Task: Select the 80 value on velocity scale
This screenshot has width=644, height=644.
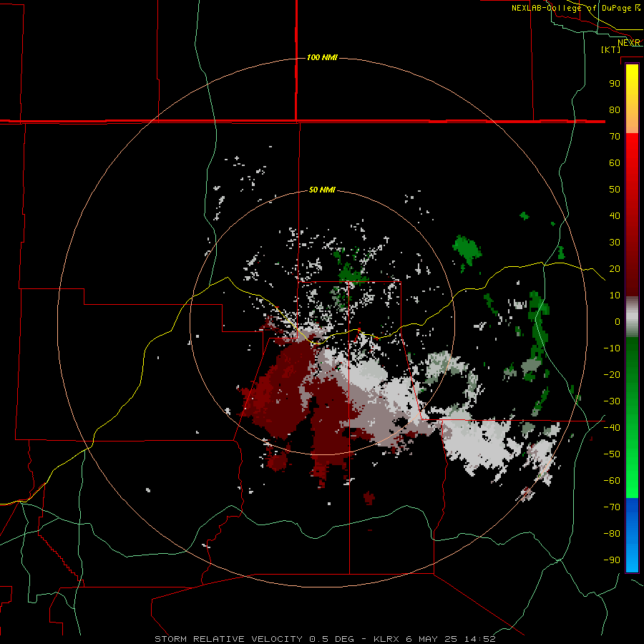Action: pos(615,109)
